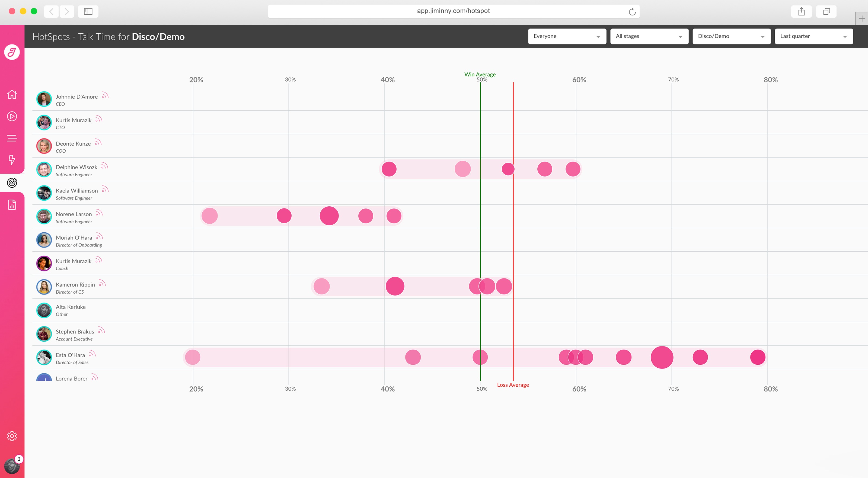Screen dimensions: 868x478
Task: Expand the All stages dropdown
Action: (x=649, y=36)
